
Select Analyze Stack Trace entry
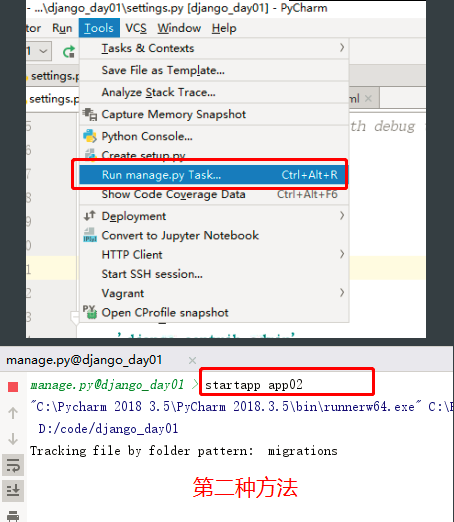(x=214, y=92)
